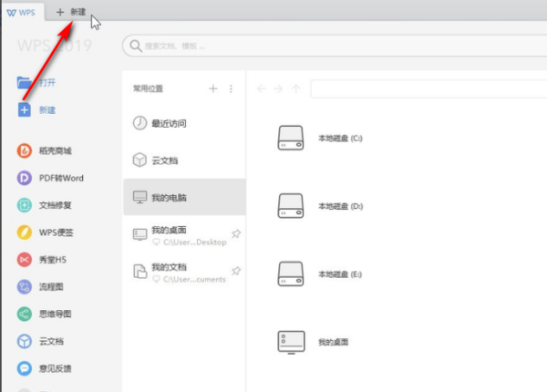This screenshot has width=547, height=392.
Task: Open the WPS便签 icon
Action: 25,232
